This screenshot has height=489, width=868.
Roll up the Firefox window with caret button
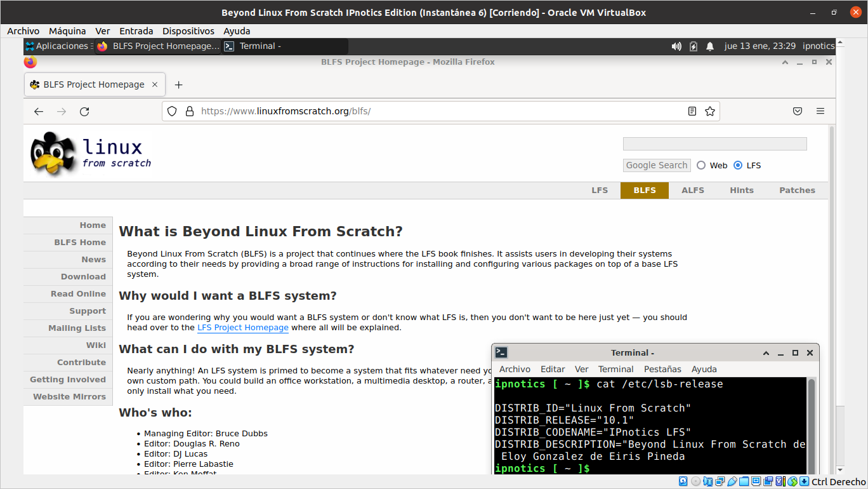786,62
